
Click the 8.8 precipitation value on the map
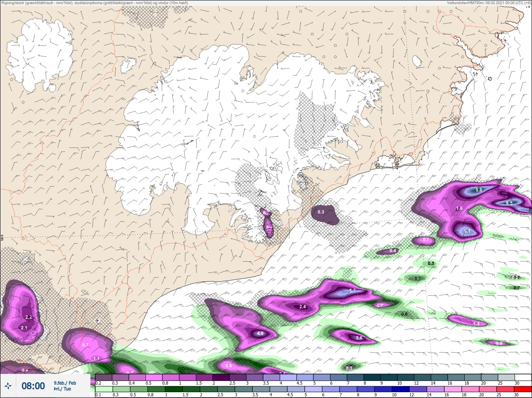(478, 190)
